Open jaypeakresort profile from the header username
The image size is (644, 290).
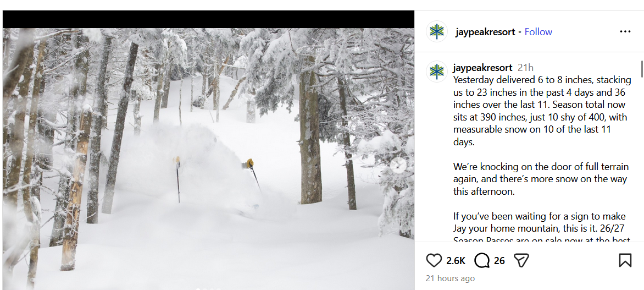485,32
